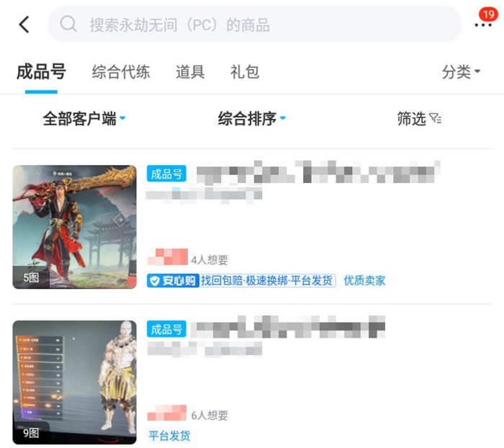Image resolution: width=504 pixels, height=448 pixels.
Task: Open the 全部客户端 client dropdown
Action: pos(84,118)
